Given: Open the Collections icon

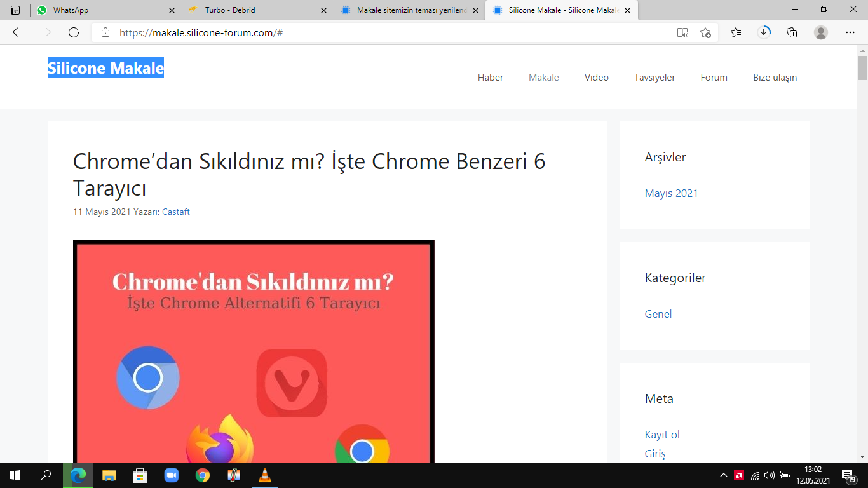Looking at the screenshot, I should (x=792, y=32).
